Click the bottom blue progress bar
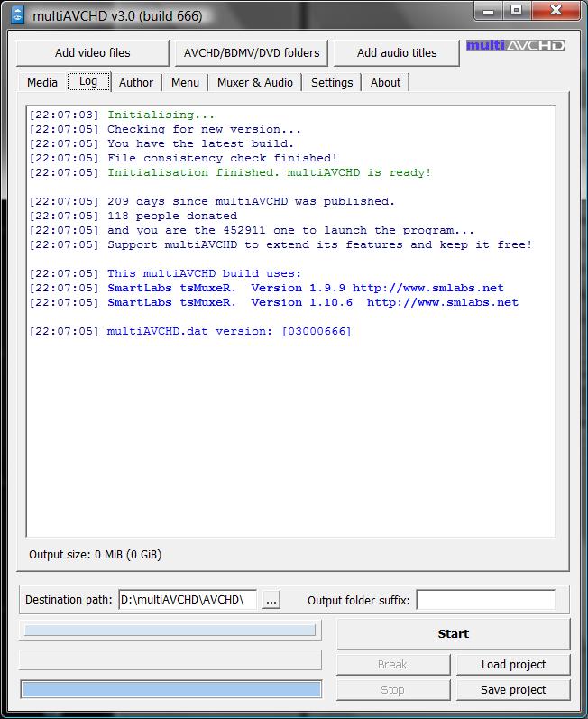 (171, 689)
